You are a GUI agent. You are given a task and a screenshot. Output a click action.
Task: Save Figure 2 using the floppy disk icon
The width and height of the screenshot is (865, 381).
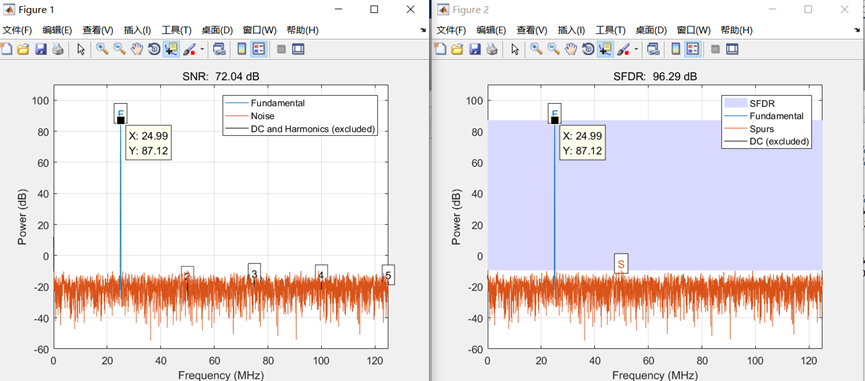[x=474, y=50]
